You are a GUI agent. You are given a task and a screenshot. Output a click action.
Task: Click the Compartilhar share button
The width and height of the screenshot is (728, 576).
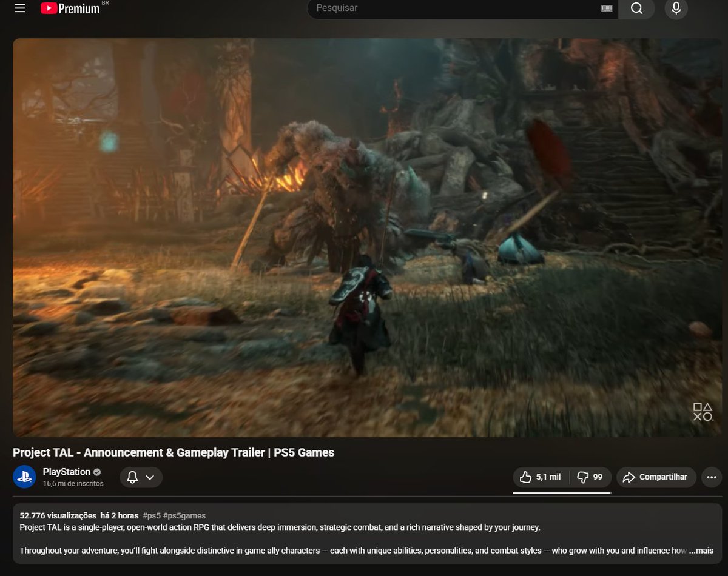point(656,477)
